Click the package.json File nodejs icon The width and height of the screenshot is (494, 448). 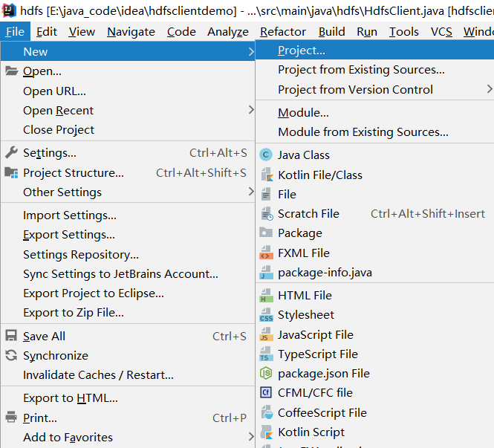(266, 373)
